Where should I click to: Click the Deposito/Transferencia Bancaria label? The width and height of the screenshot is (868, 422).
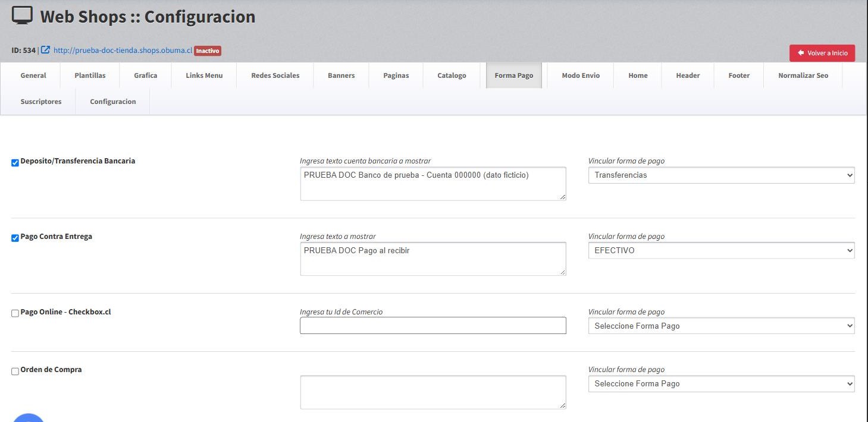(x=78, y=161)
